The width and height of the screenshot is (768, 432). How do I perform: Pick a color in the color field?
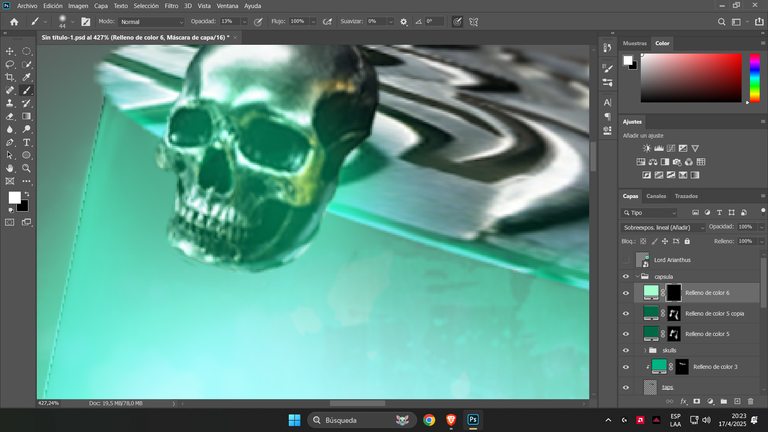coord(691,77)
